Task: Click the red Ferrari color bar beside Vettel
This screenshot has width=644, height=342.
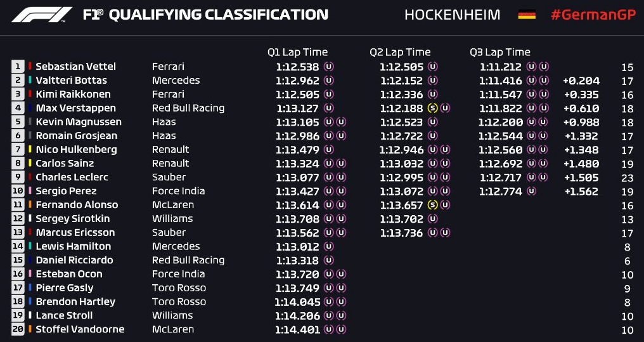Action: (30, 66)
